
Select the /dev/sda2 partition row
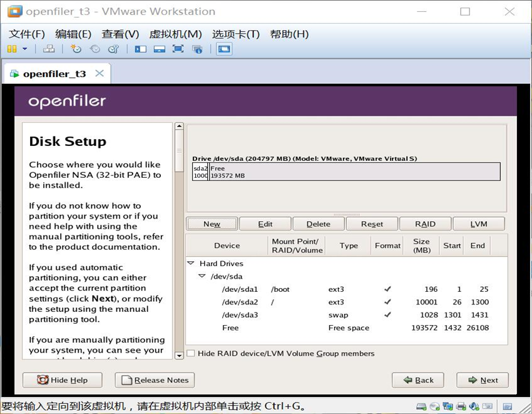point(346,303)
